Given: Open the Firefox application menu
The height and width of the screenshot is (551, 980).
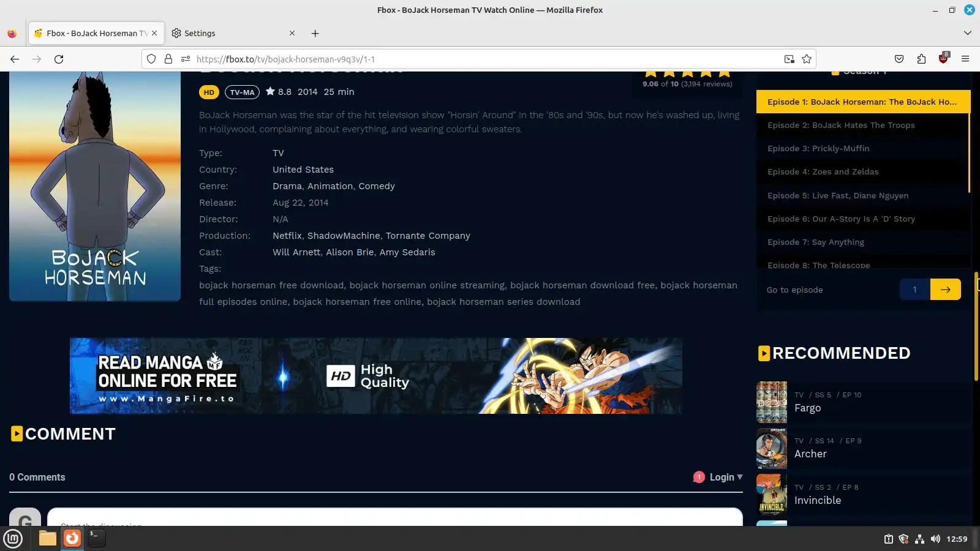Looking at the screenshot, I should coord(965,59).
